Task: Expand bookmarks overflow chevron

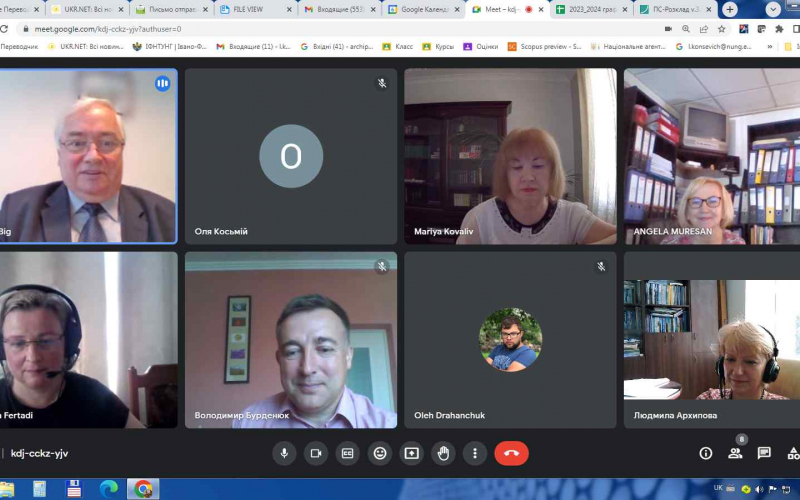Action: click(769, 46)
